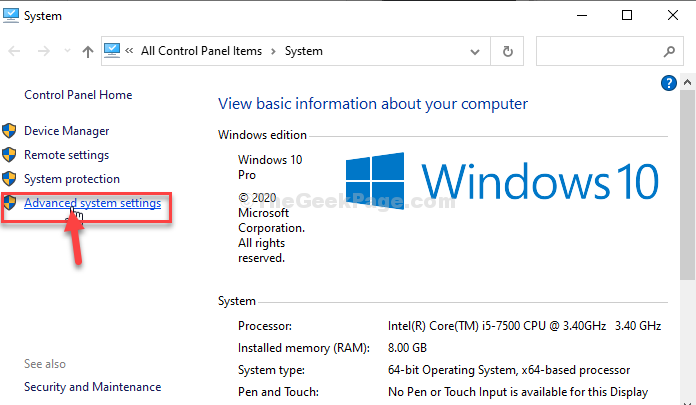Click the Forward navigation arrow

click(44, 51)
